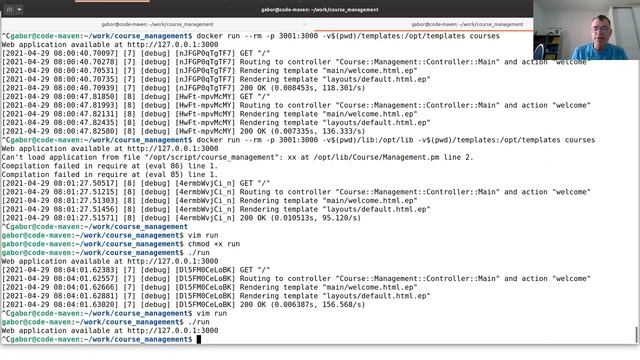Click the "Compilation failed in require at (eval 85)" line
The height and width of the screenshot is (360, 640).
(x=110, y=174)
